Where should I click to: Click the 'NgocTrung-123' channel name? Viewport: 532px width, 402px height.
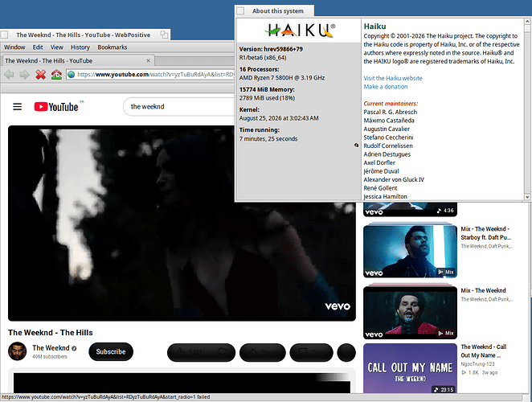[x=477, y=364]
